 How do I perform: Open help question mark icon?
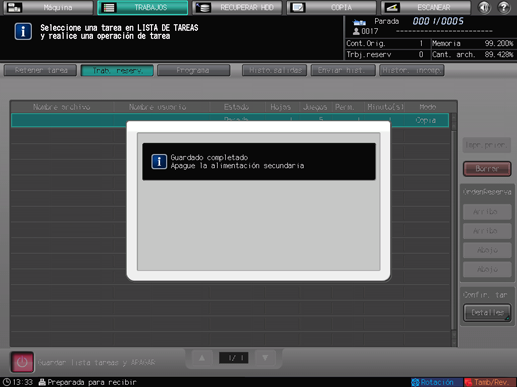pos(504,7)
